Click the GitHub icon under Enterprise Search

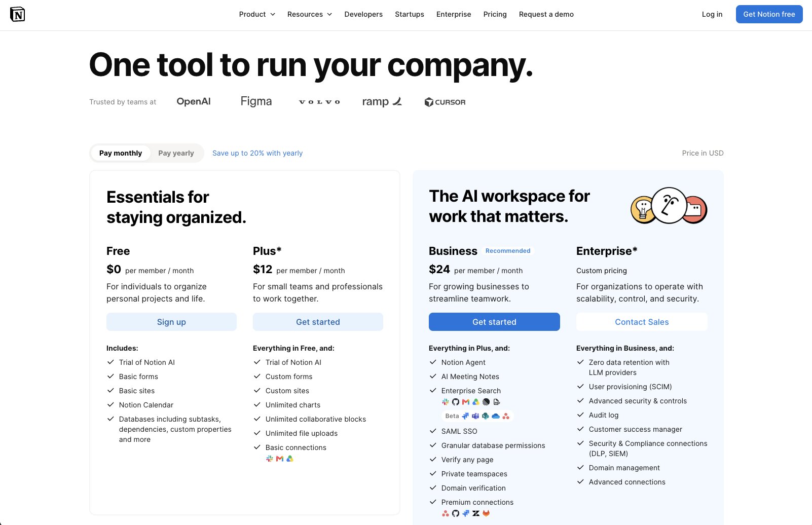coord(456,402)
